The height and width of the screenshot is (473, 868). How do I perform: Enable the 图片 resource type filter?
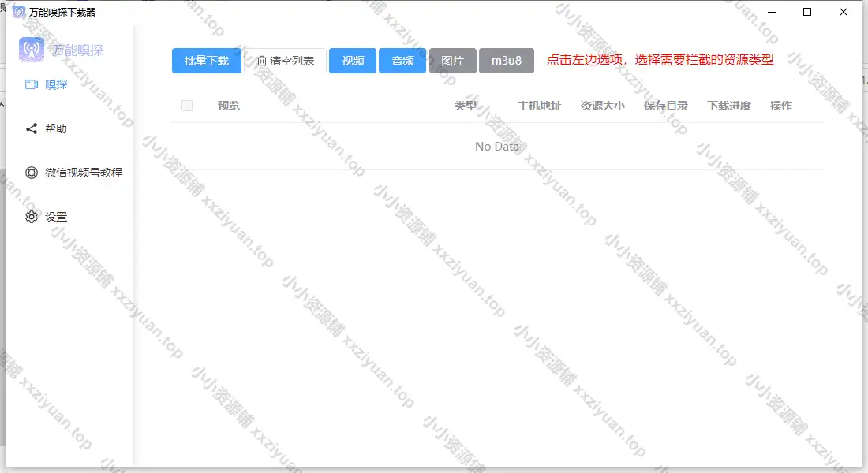[452, 61]
